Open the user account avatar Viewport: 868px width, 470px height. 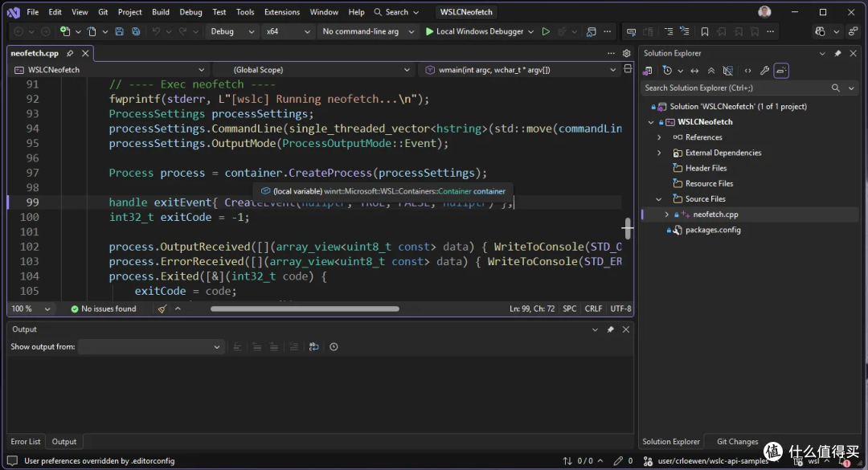(x=764, y=11)
